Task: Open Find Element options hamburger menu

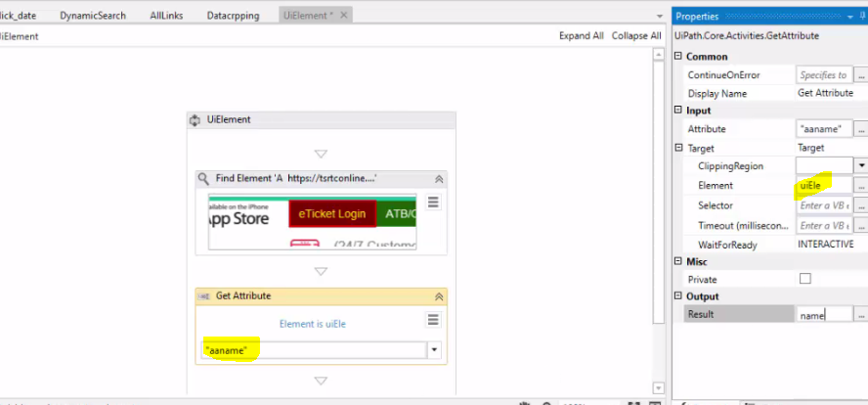Action: pos(433,202)
